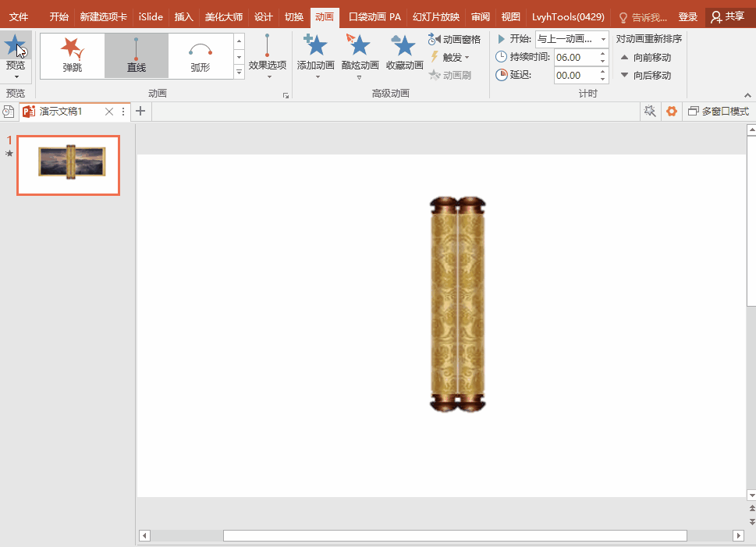This screenshot has width=756, height=547.
Task: Toggle Multi-window mode (多窗口模式)
Action: point(718,112)
